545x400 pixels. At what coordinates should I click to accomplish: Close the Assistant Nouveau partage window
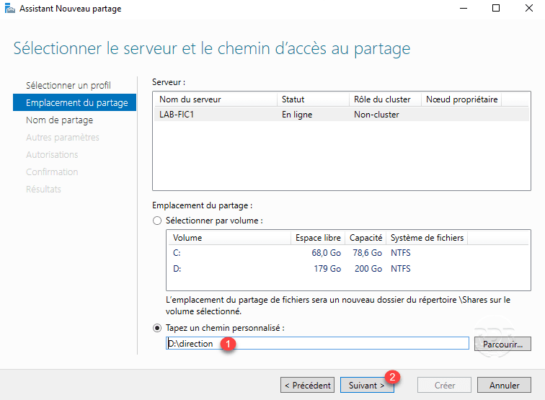click(529, 8)
